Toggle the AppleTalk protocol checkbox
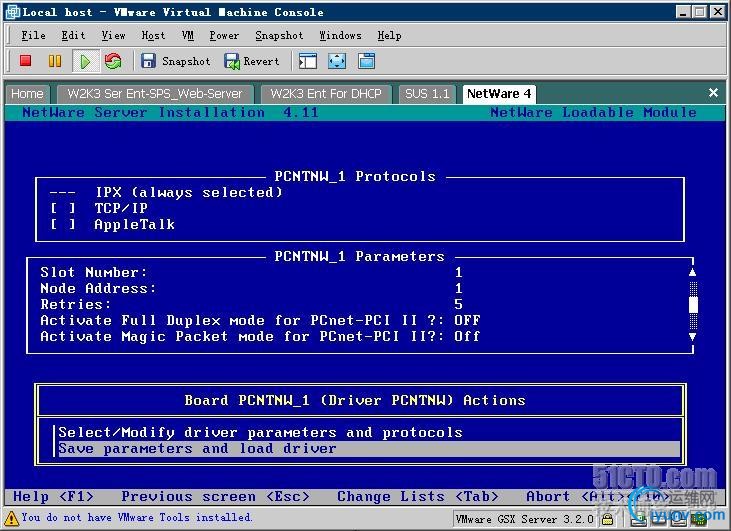The image size is (731, 531). [x=63, y=224]
